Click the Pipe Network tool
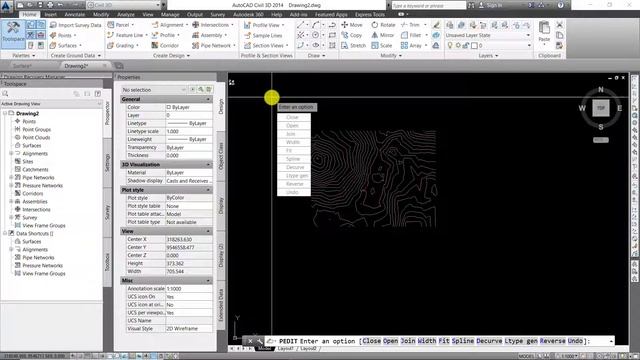 click(x=214, y=46)
